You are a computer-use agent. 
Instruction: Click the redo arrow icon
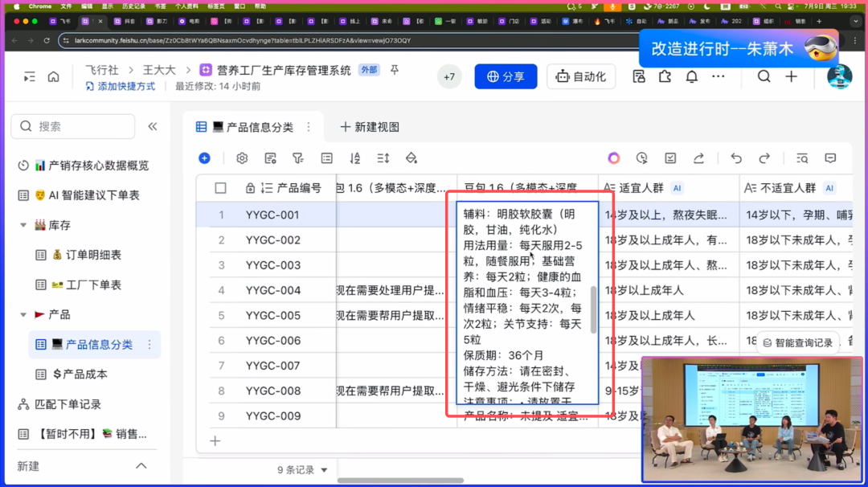click(x=764, y=158)
